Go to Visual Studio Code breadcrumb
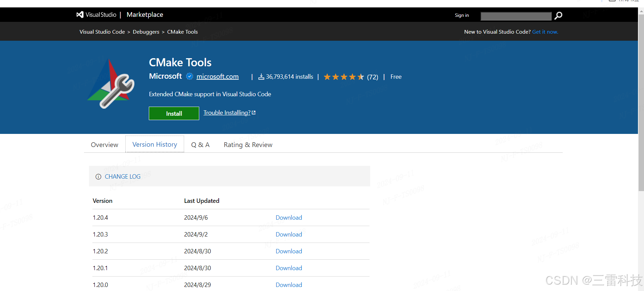 click(102, 32)
